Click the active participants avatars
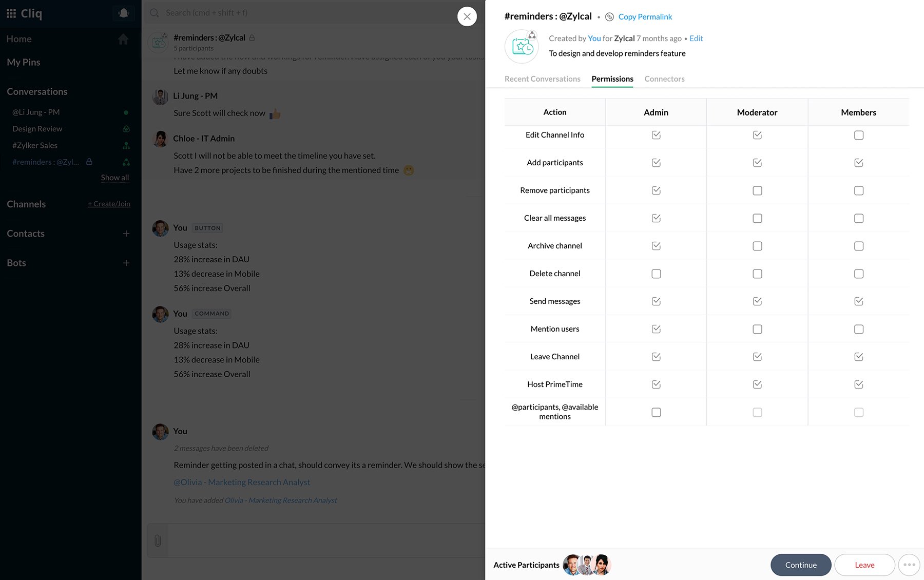Viewport: 924px width, 580px height. 587,565
